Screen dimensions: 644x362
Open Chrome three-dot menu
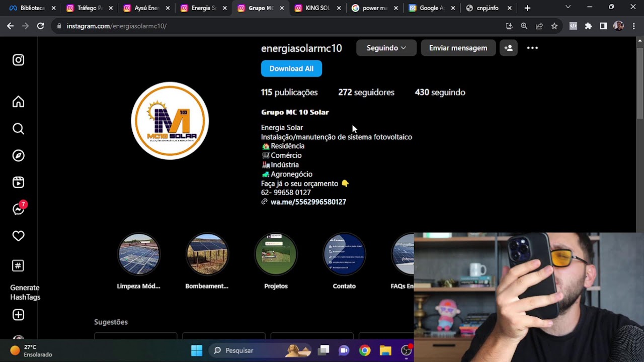point(633,26)
